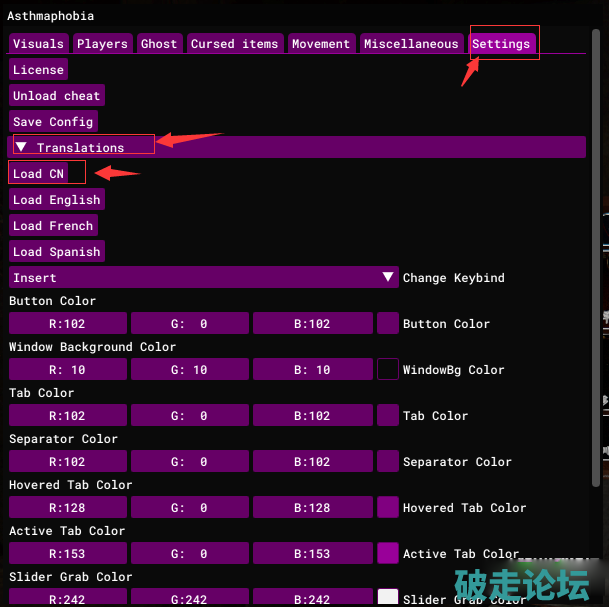
Task: Click the Active Tab Color swatch
Action: tap(388, 553)
